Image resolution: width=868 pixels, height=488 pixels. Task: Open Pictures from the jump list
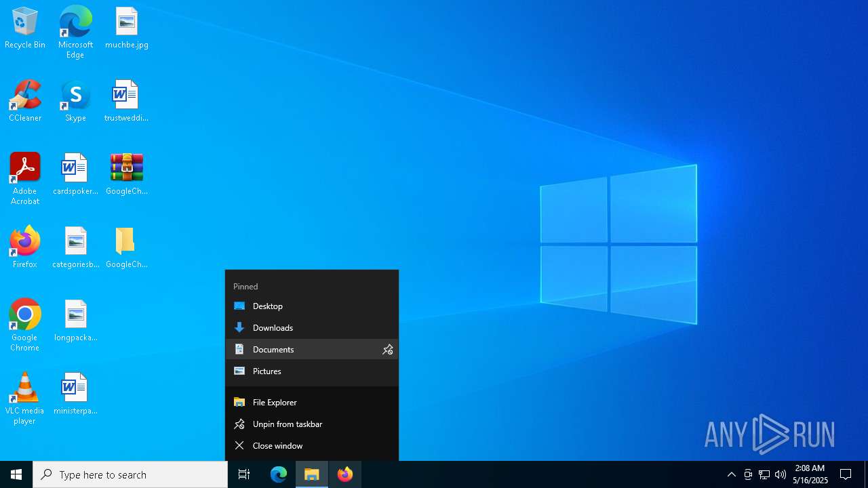pos(312,371)
